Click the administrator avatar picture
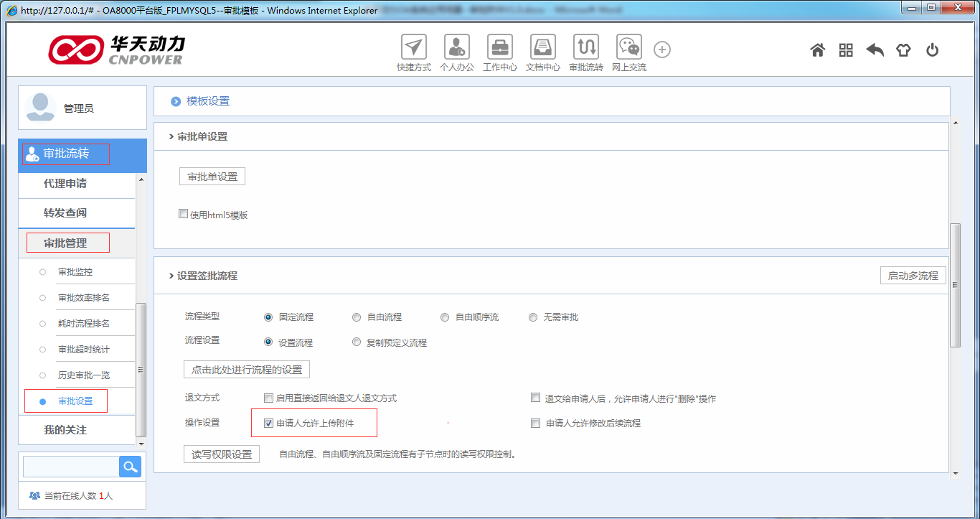The image size is (980, 519). click(x=40, y=108)
